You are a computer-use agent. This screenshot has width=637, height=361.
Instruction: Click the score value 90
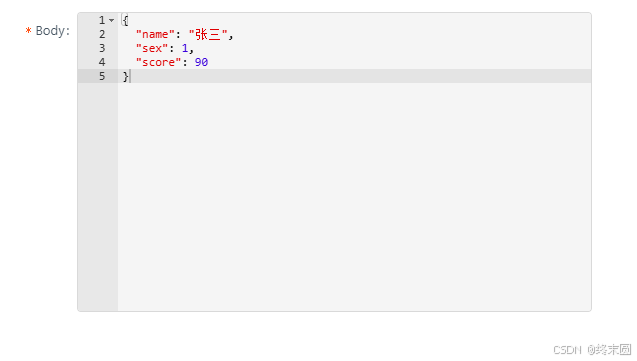202,62
